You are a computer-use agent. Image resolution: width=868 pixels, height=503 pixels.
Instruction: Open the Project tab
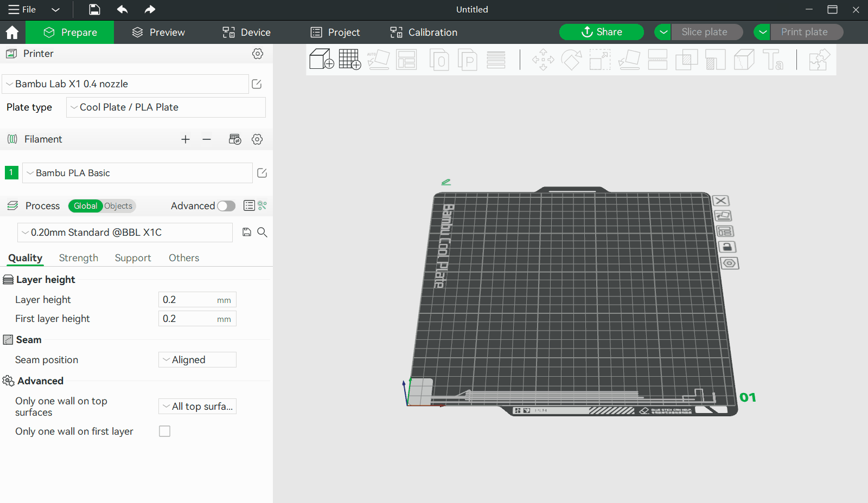pos(335,33)
